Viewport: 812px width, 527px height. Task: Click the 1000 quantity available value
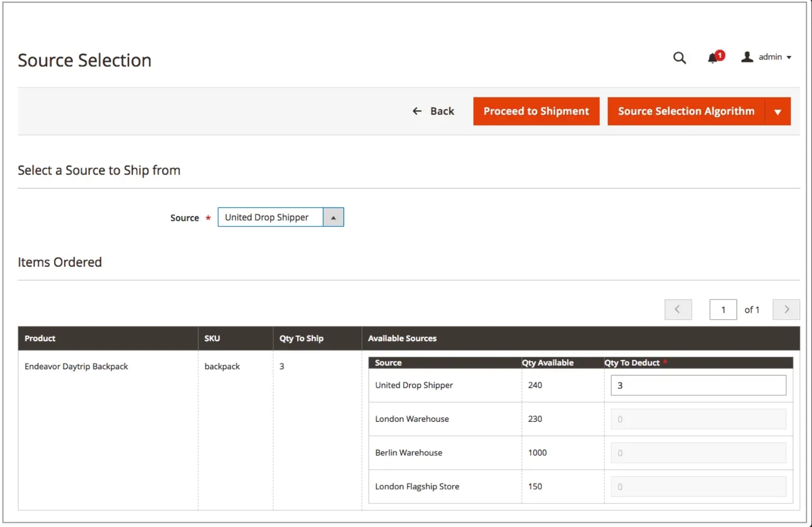click(537, 453)
